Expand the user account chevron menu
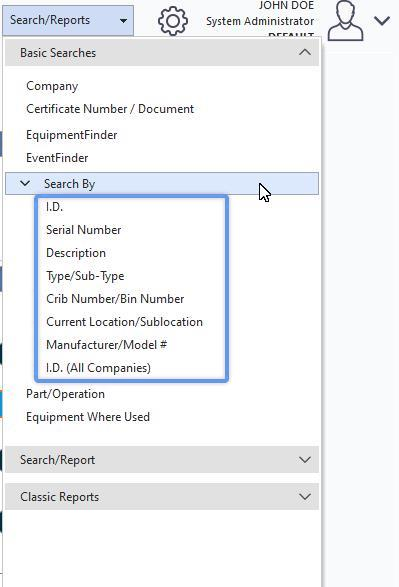Image resolution: width=399 pixels, height=587 pixels. (x=382, y=20)
